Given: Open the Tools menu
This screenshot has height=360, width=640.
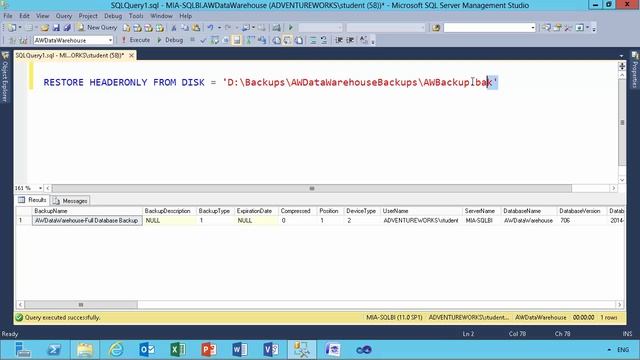Looking at the screenshot, I should pos(136,16).
